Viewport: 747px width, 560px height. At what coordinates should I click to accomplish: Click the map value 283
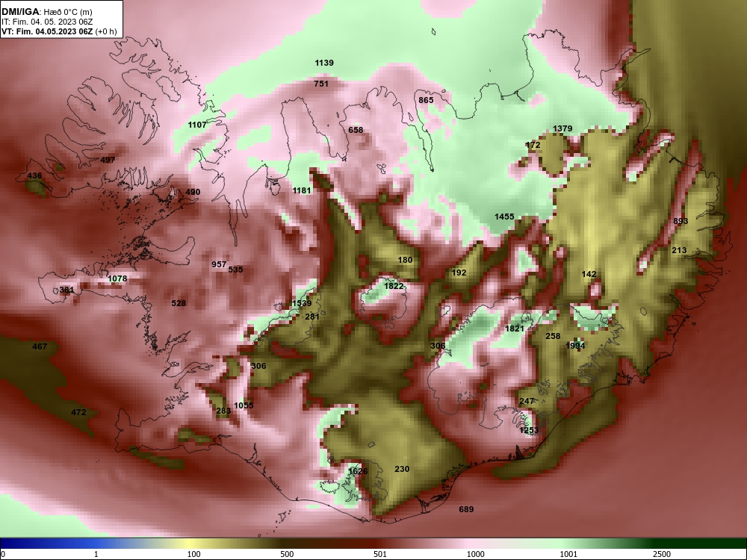click(223, 411)
